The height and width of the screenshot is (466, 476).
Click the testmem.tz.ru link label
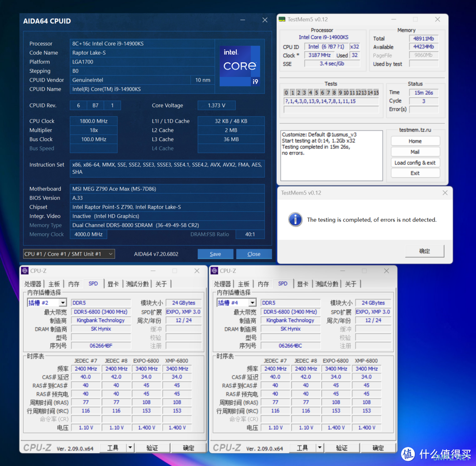415,130
